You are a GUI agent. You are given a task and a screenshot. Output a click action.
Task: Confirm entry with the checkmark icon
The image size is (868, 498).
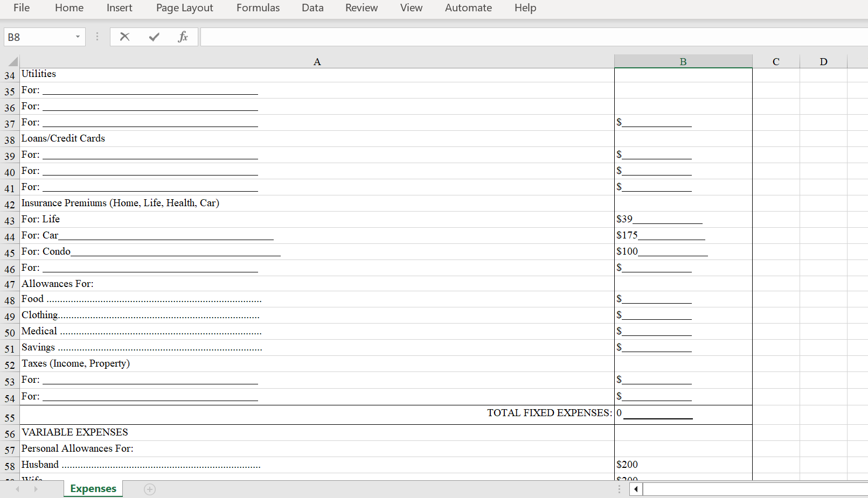click(154, 37)
